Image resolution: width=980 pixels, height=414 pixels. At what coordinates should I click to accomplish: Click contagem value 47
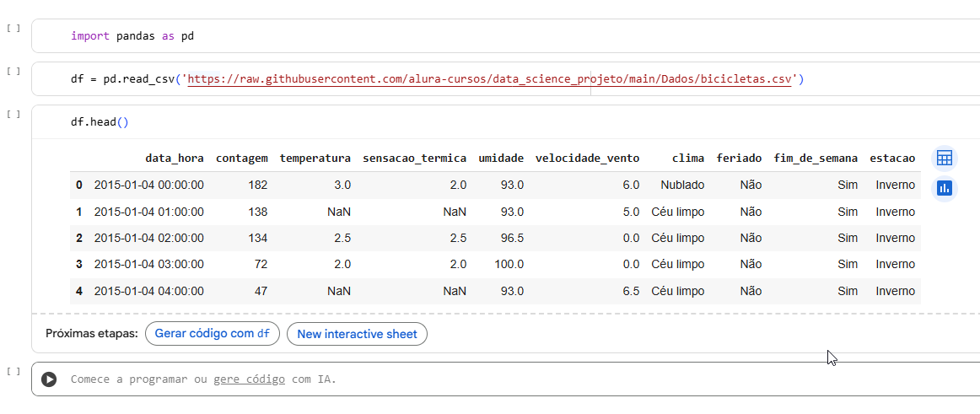[261, 291]
